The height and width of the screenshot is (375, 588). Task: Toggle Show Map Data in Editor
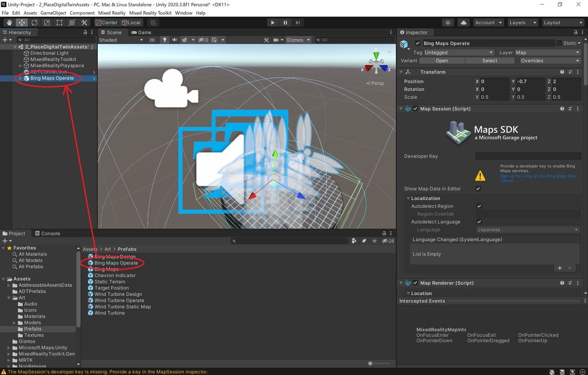(x=478, y=188)
